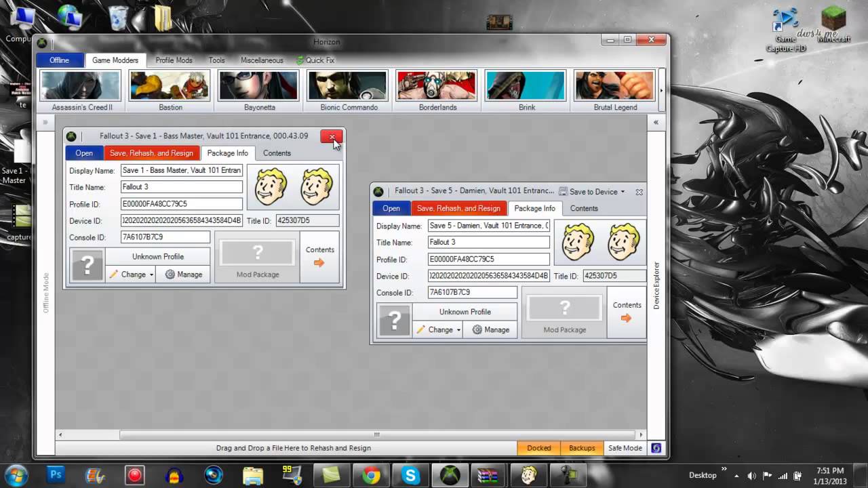Click Console ID field in Save 1 window
The image size is (868, 488).
(x=165, y=237)
